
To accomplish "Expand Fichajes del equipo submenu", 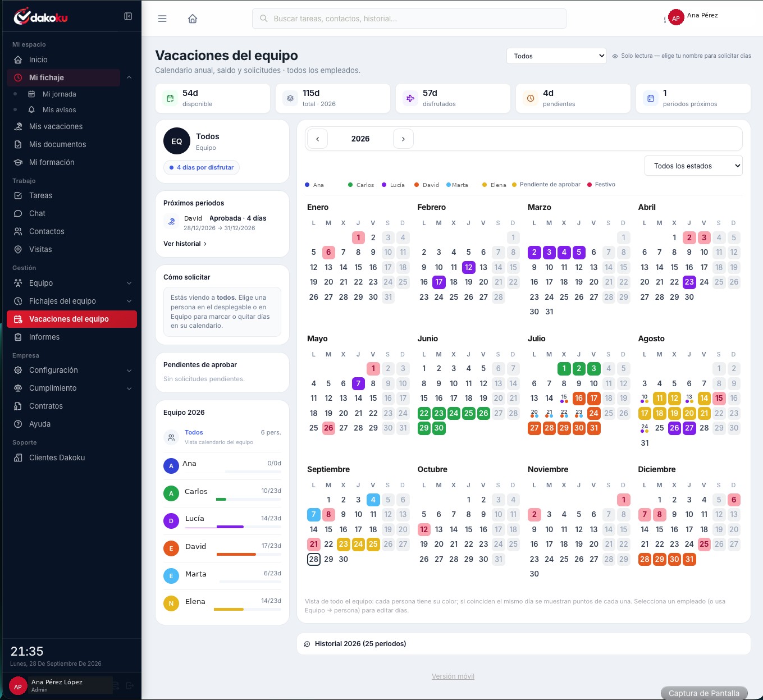I will (129, 301).
